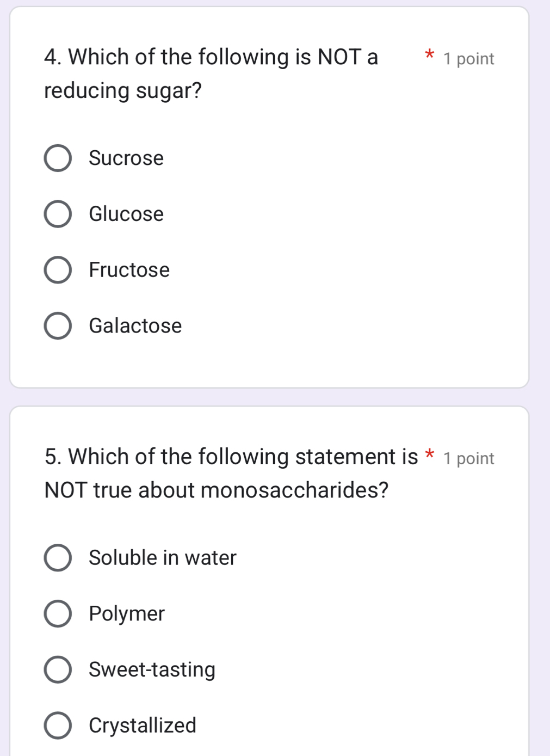Click the 1 point label on question 5
Screen dimensions: 550x756
[x=468, y=458]
